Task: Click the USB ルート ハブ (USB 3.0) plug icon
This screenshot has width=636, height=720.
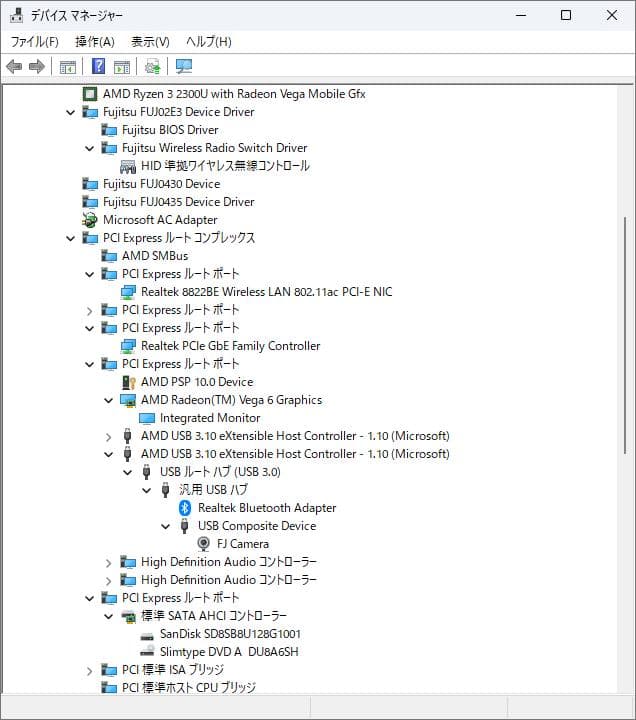Action: click(x=146, y=472)
